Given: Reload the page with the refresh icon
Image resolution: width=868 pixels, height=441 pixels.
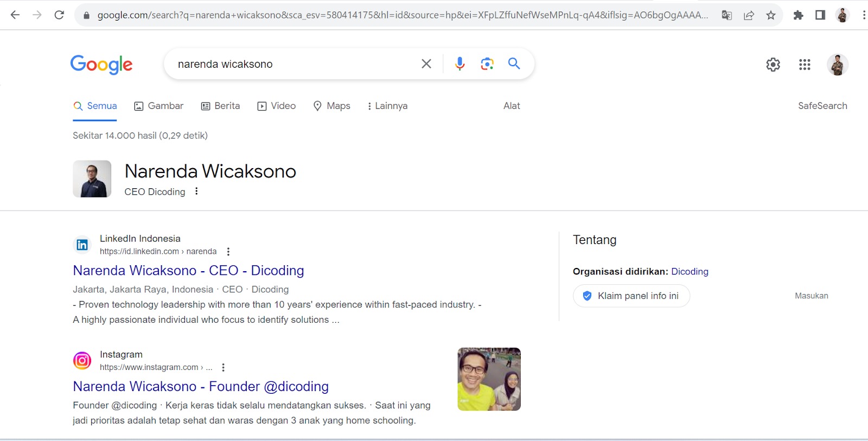Looking at the screenshot, I should click(59, 15).
